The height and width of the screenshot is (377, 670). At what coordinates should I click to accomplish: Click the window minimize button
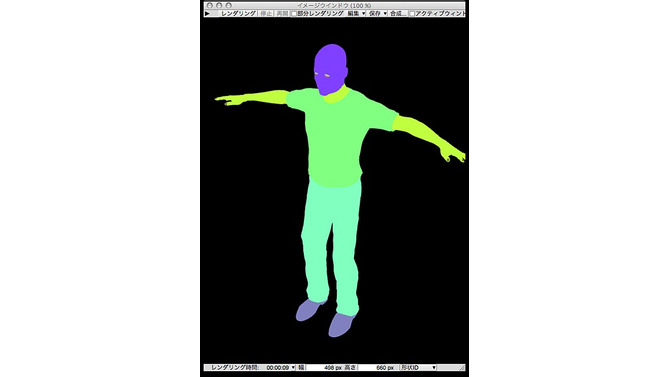219,6
